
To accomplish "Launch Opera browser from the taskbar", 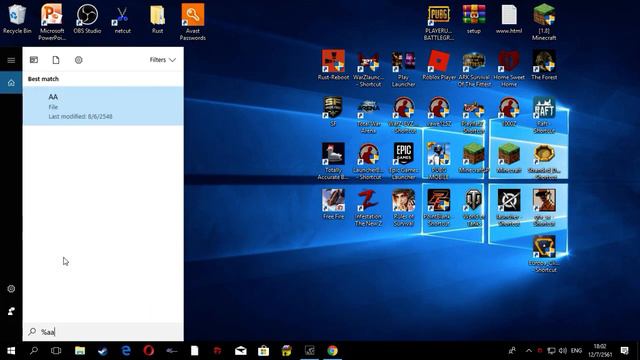I will point(149,351).
